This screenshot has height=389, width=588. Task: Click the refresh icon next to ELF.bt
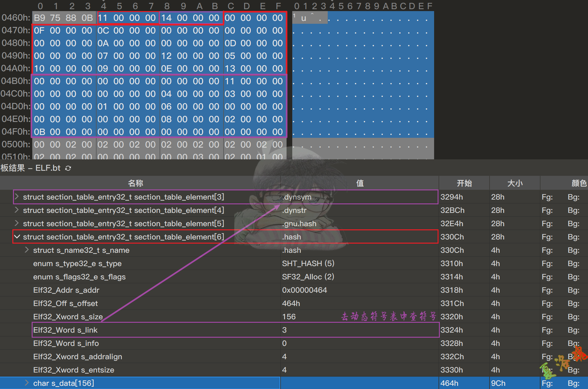[68, 168]
